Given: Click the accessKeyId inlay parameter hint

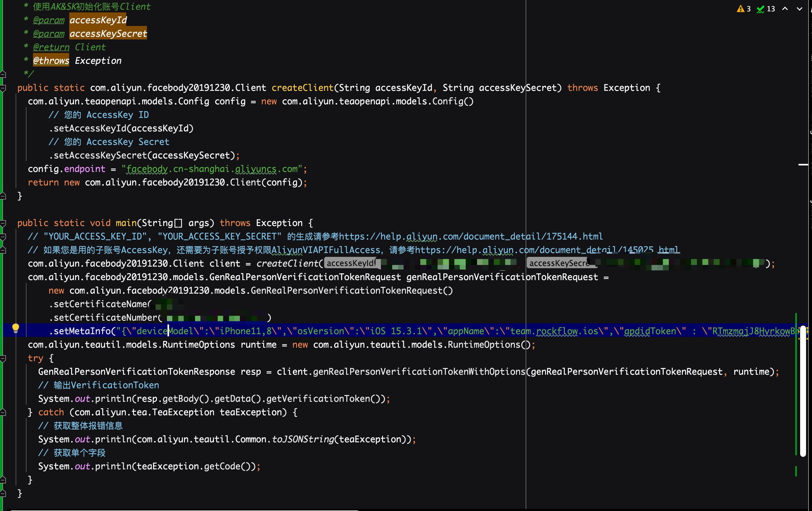Looking at the screenshot, I should coord(351,263).
